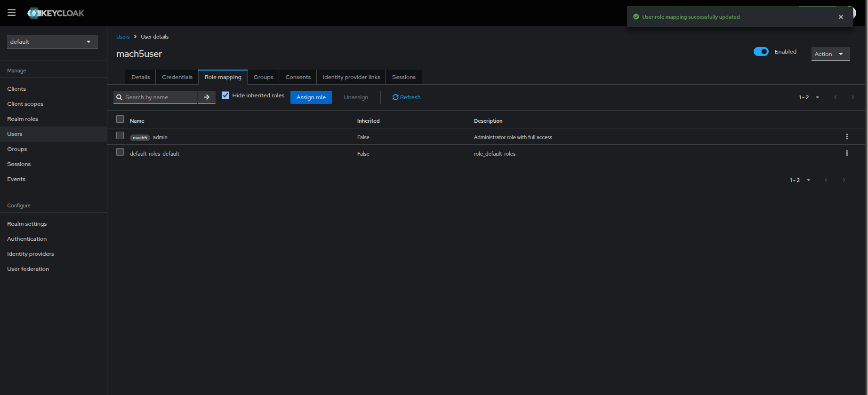Select the admin role row checkbox

pos(120,136)
